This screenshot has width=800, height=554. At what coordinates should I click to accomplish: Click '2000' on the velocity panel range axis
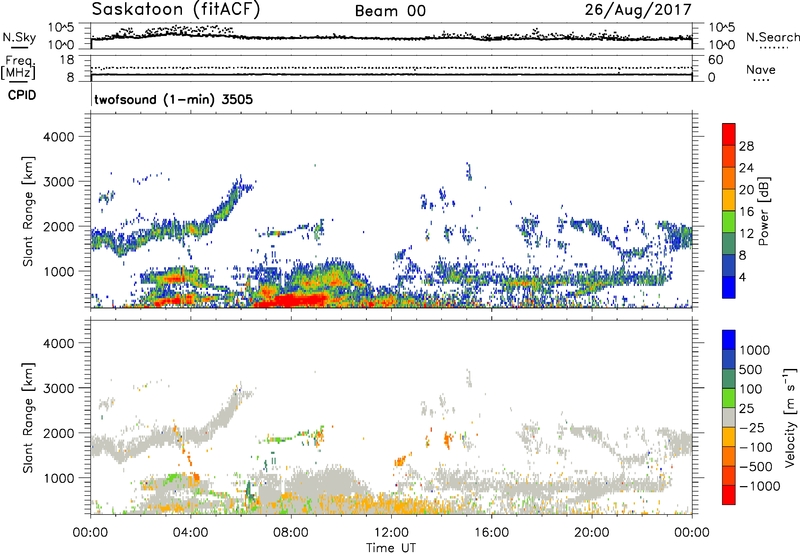59,433
